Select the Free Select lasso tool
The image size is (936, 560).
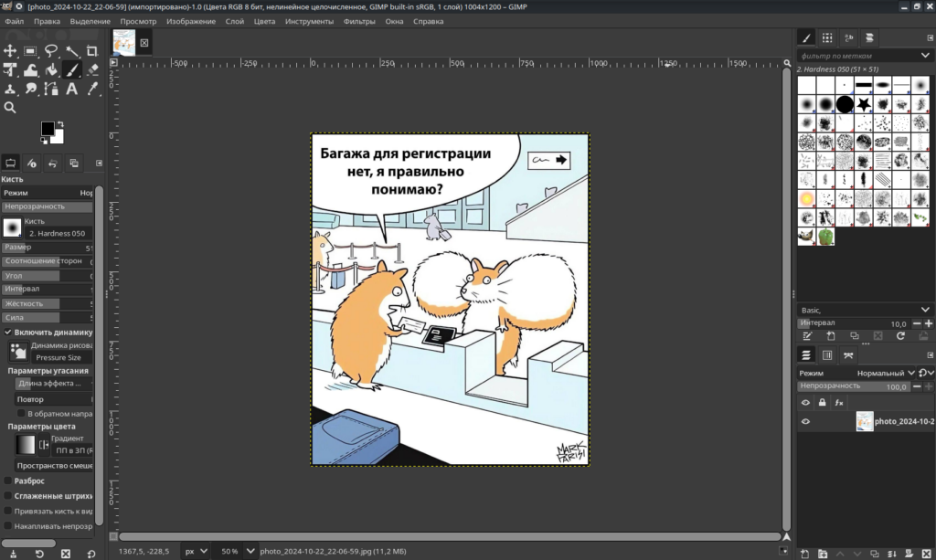click(51, 51)
